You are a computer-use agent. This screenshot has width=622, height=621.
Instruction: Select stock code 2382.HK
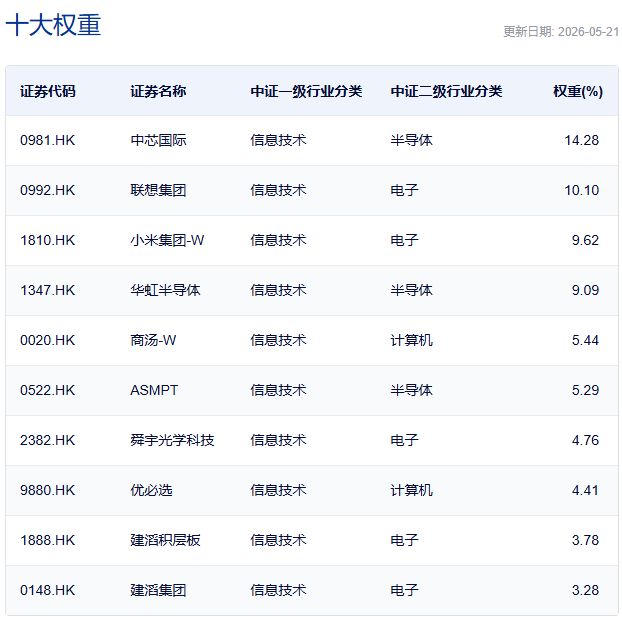(48, 440)
